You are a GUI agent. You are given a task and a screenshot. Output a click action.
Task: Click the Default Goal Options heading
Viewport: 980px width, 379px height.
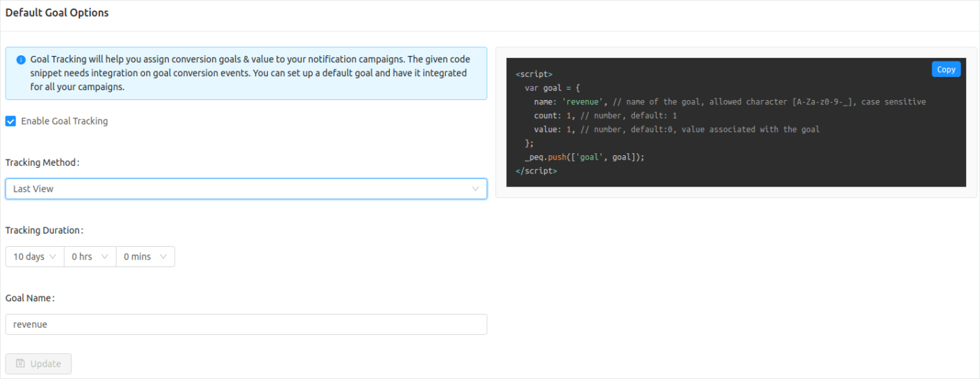coord(57,13)
